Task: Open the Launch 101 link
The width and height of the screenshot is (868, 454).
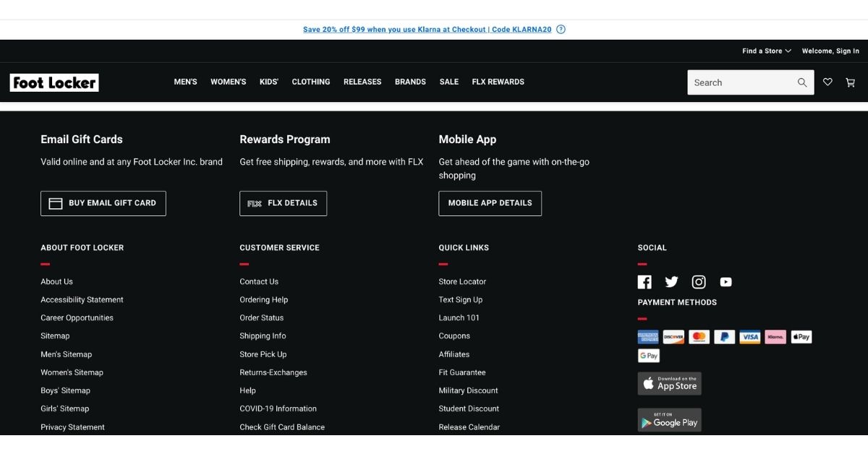Action: (459, 318)
